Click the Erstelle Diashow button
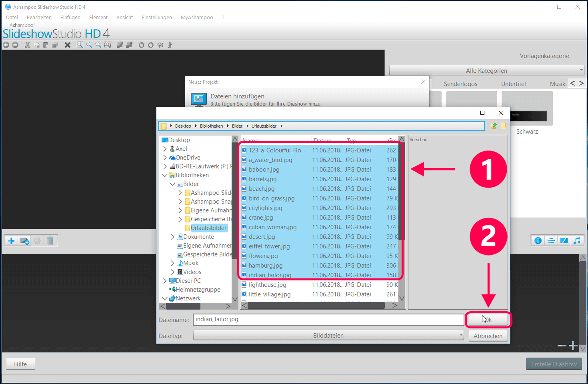Viewport: 588px width, 384px height. [554, 364]
